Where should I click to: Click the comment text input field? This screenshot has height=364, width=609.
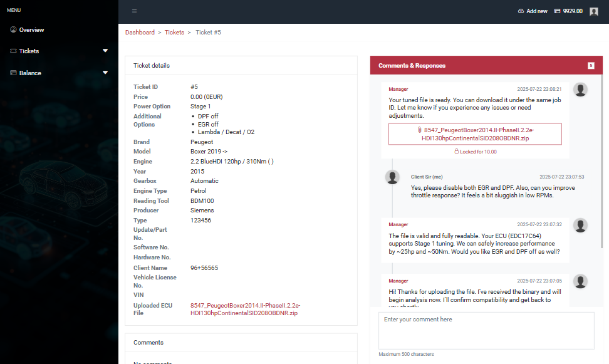(x=486, y=330)
